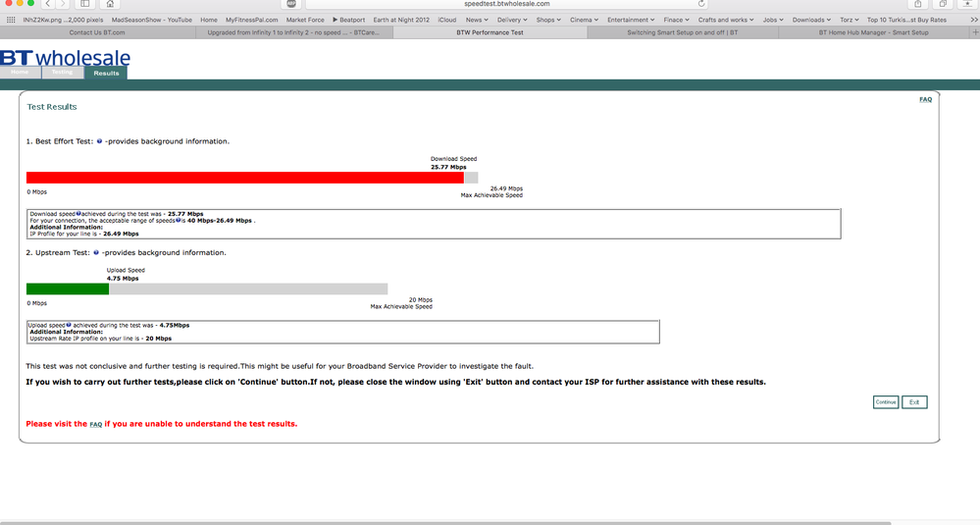Click the red download speed bar
Image resolution: width=980 pixels, height=525 pixels.
point(245,178)
